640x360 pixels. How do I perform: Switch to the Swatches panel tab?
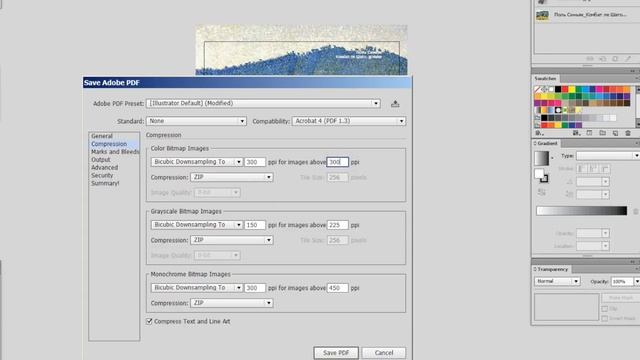[546, 78]
